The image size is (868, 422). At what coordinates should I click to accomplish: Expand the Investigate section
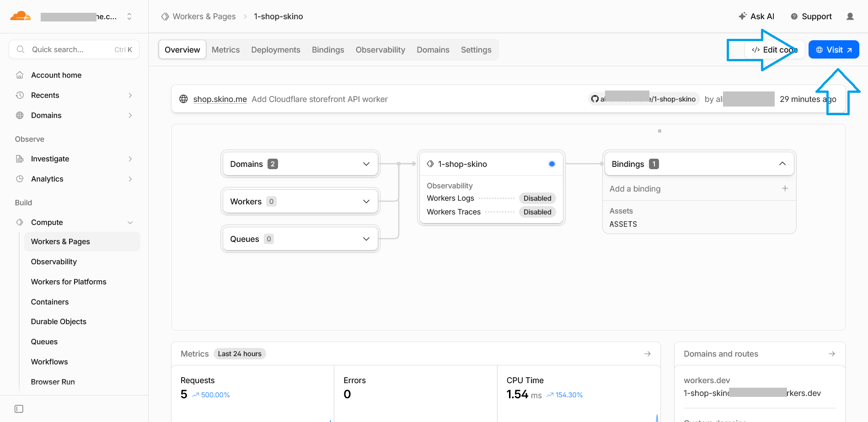click(x=130, y=159)
